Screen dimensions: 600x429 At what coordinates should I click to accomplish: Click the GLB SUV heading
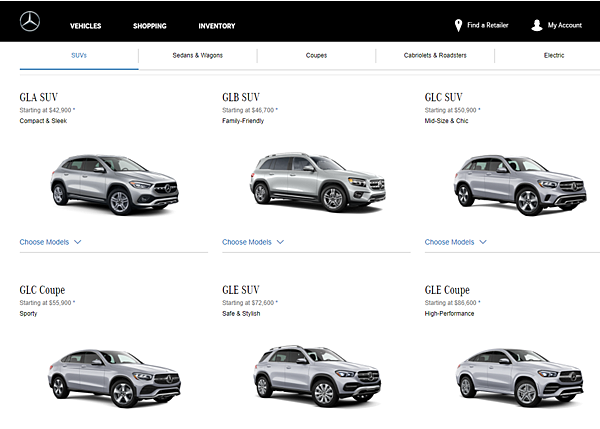(x=241, y=97)
